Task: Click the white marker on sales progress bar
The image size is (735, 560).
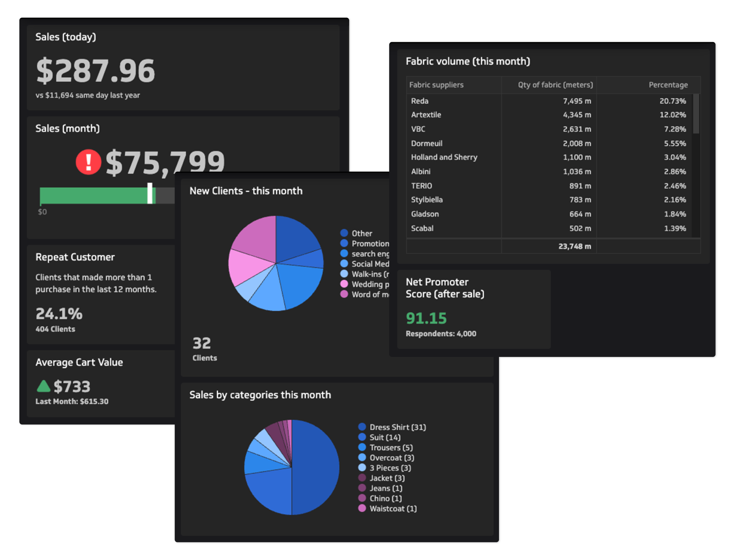Action: pyautogui.click(x=150, y=193)
